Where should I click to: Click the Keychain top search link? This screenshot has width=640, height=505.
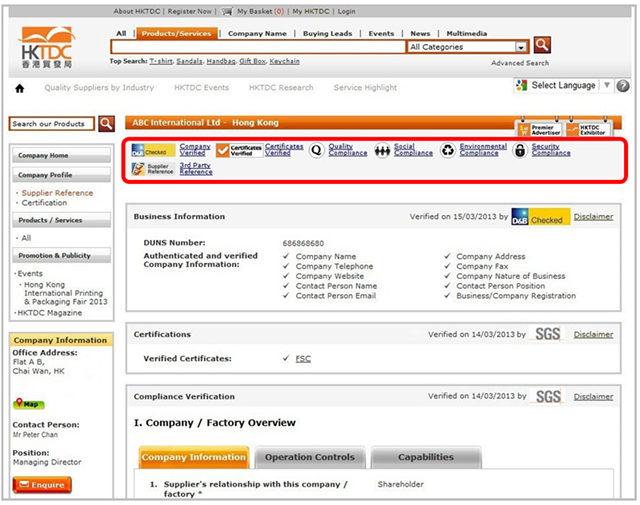[x=284, y=61]
